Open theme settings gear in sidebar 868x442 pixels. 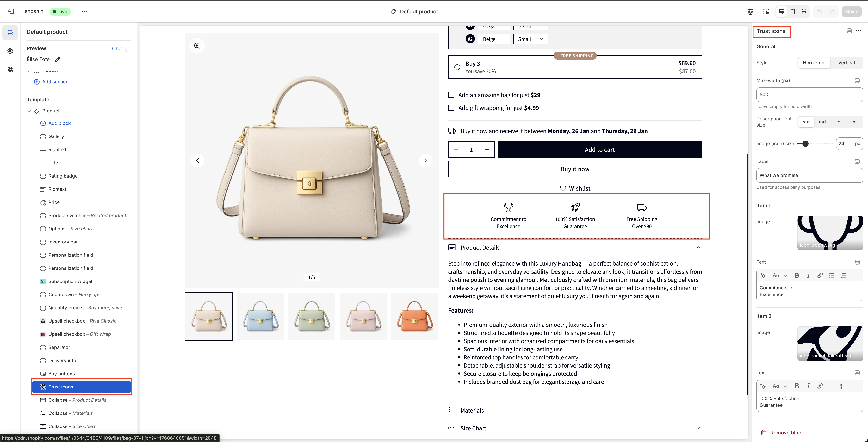(x=10, y=51)
